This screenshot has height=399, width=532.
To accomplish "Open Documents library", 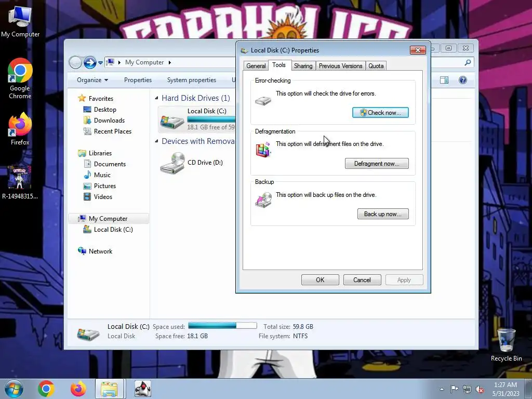I will (110, 164).
